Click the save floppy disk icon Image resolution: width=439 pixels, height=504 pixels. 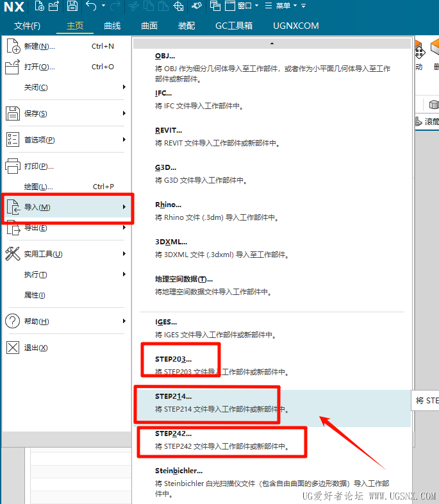tap(72, 6)
